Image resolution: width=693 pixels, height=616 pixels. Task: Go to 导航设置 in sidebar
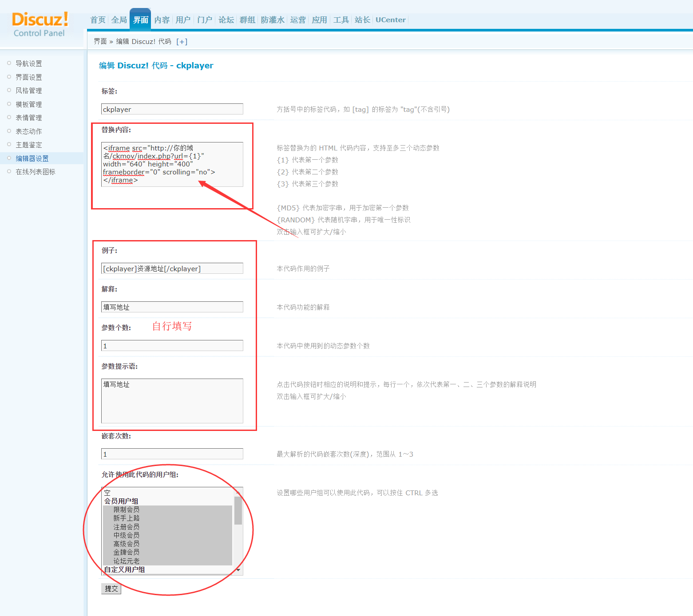click(29, 63)
